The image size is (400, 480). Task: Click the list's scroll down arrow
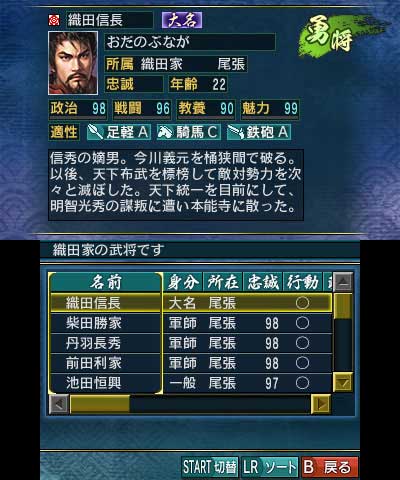click(x=343, y=382)
